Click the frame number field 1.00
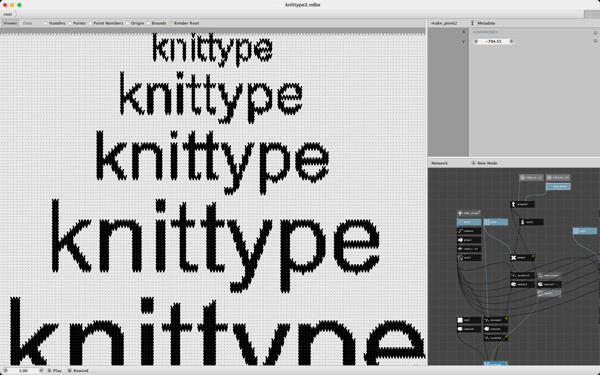This screenshot has width=600, height=375. click(x=23, y=370)
